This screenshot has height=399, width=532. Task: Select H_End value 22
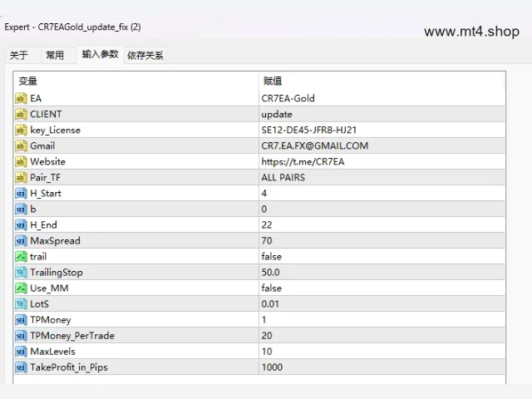tap(382, 225)
